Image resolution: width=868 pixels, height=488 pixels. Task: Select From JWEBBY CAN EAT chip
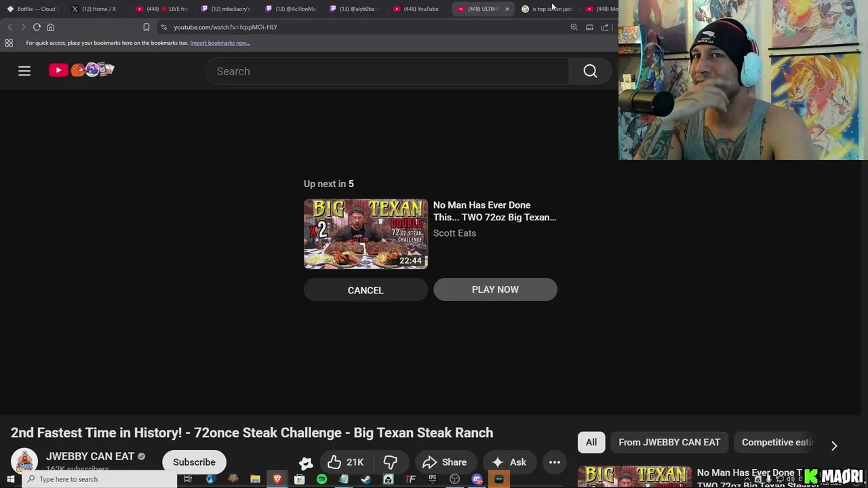pos(669,442)
